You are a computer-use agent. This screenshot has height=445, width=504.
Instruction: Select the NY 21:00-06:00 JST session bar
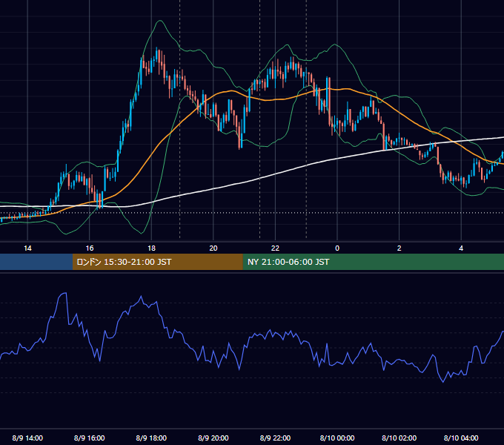click(x=373, y=262)
